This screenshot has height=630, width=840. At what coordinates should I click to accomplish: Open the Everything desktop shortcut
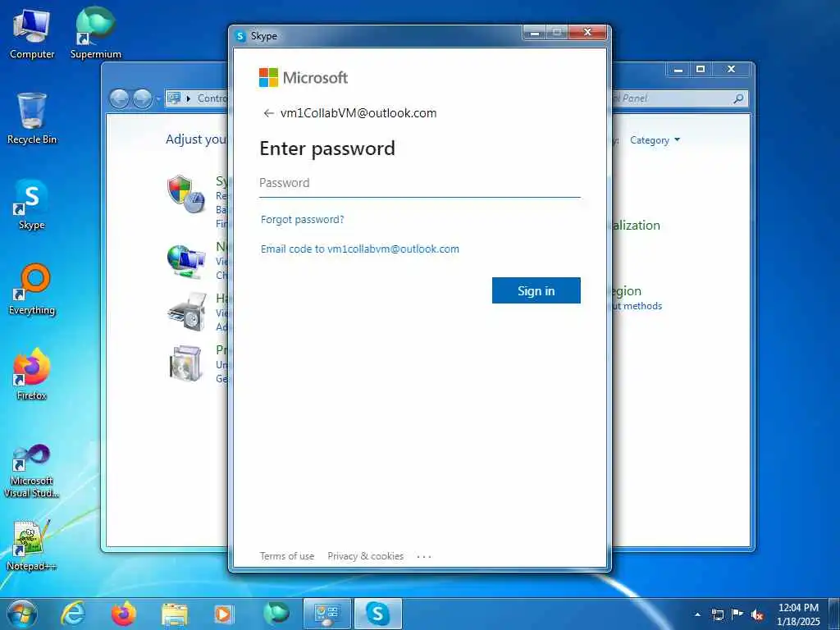click(x=32, y=290)
